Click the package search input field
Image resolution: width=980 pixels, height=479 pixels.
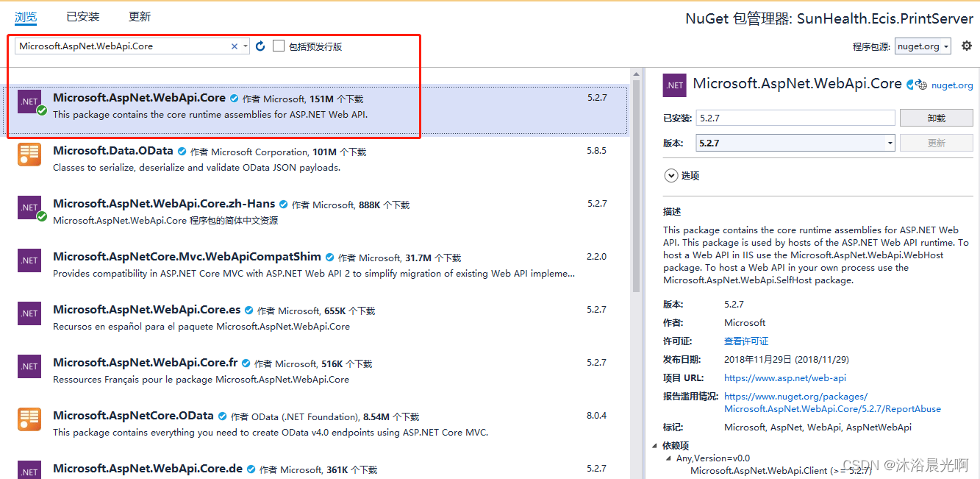(122, 46)
